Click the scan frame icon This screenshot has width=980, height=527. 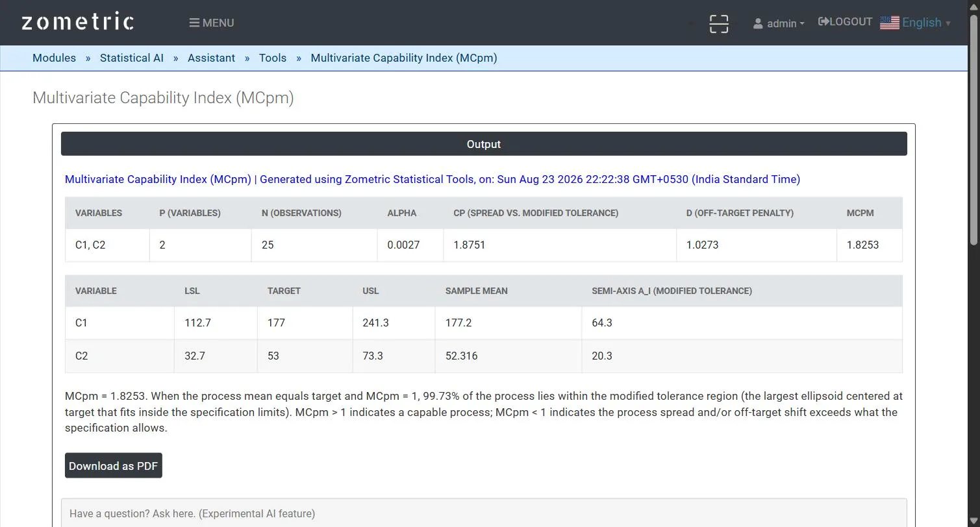tap(719, 24)
